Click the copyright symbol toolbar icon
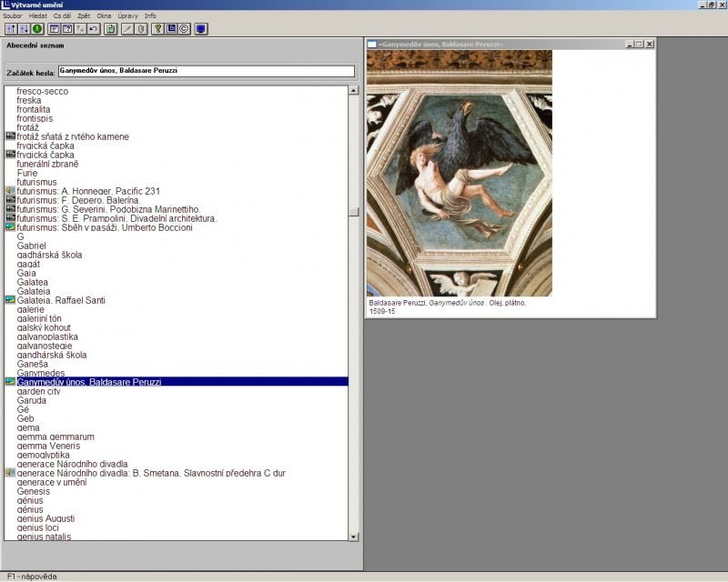Image resolution: width=728 pixels, height=582 pixels. (184, 29)
